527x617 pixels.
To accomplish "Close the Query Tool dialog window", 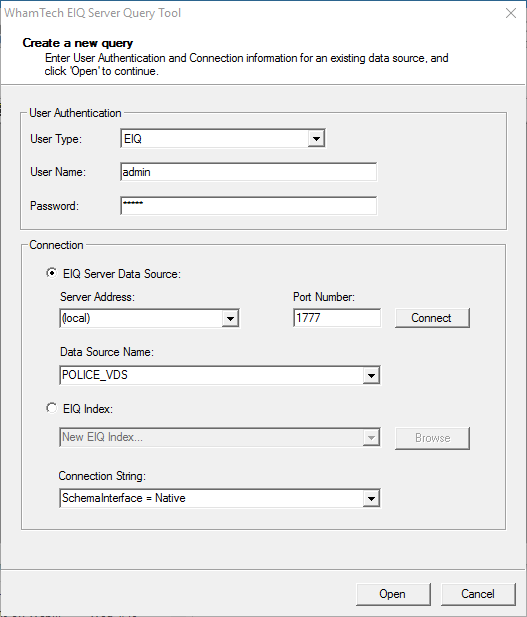I will pos(511,13).
